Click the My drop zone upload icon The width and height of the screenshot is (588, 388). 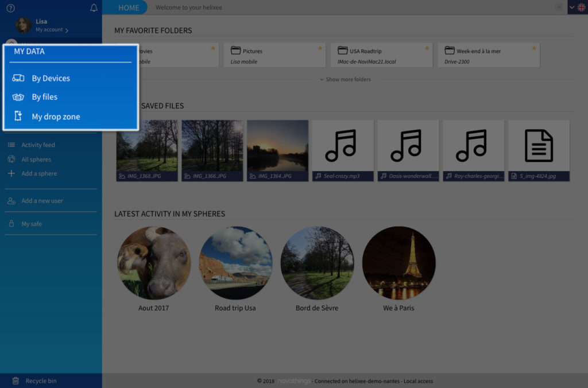pos(18,116)
